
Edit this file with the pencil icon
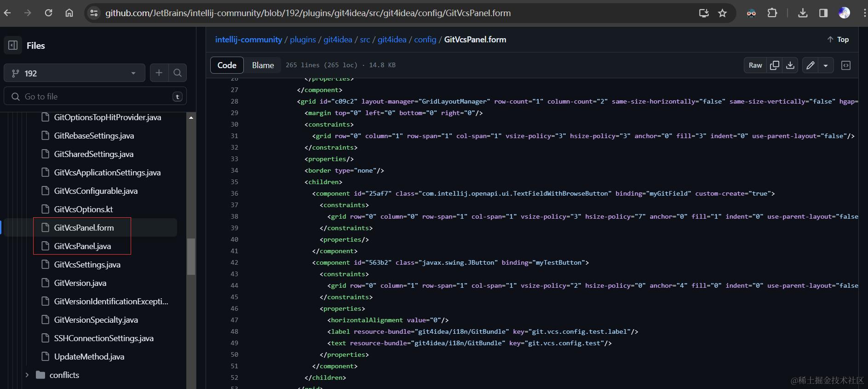click(x=811, y=65)
